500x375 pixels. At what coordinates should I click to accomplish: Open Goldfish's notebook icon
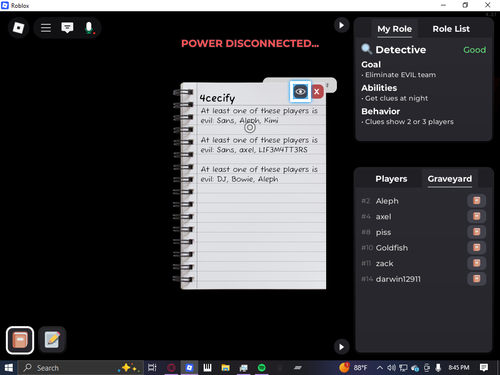click(477, 248)
